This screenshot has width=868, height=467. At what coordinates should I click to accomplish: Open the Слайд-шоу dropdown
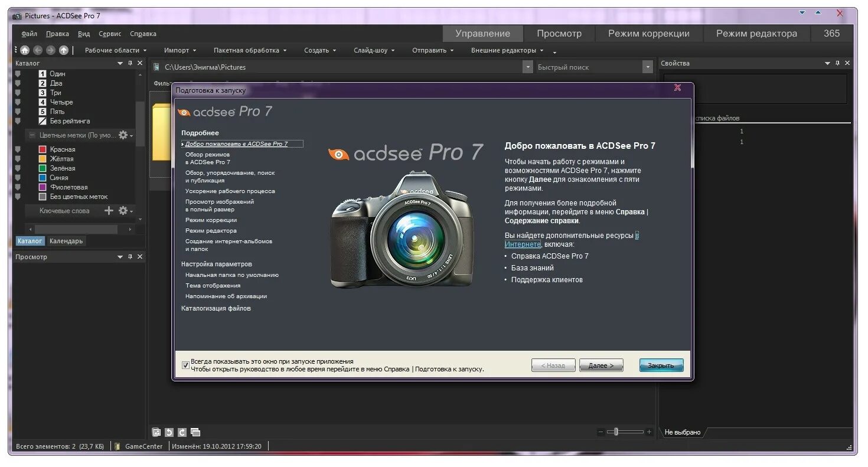click(x=375, y=51)
